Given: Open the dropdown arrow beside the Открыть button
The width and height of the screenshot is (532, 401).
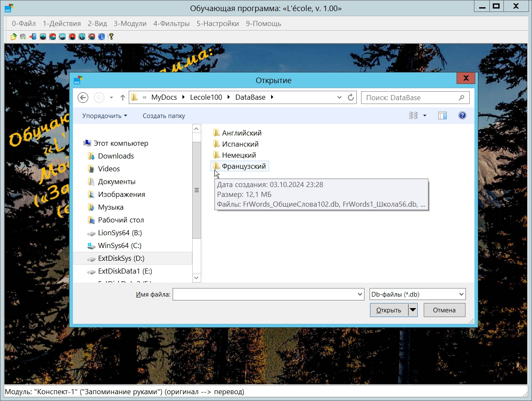Looking at the screenshot, I should point(413,310).
